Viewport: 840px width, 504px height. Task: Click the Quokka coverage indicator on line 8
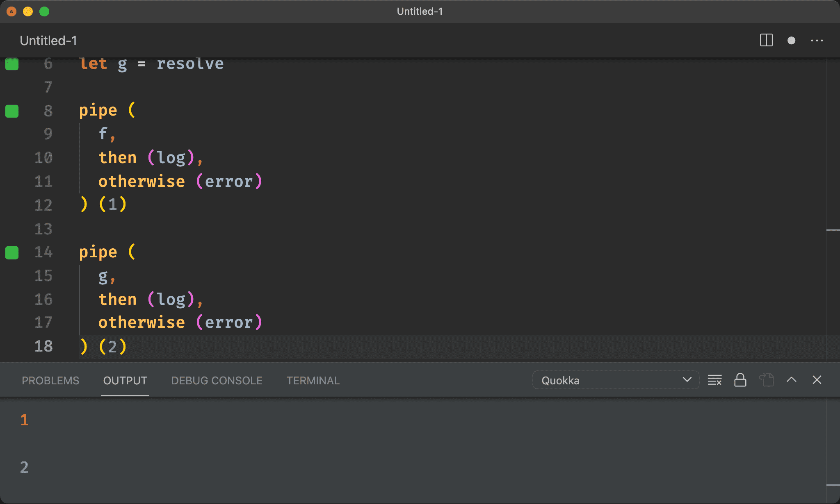[x=12, y=111]
